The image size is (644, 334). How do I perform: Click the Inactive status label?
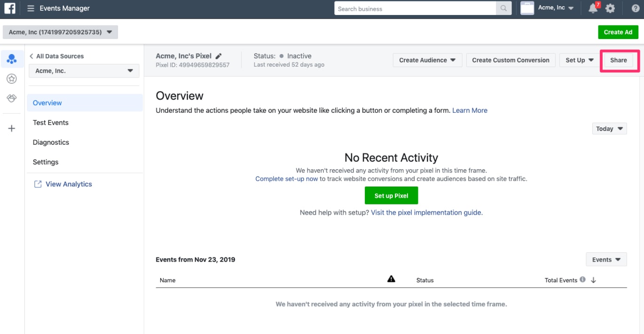(x=299, y=56)
